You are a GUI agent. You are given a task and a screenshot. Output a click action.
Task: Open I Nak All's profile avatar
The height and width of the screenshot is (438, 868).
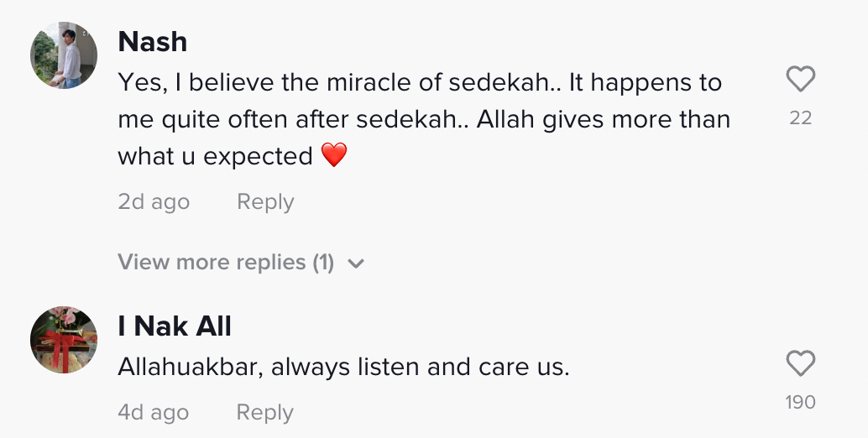[x=64, y=340]
